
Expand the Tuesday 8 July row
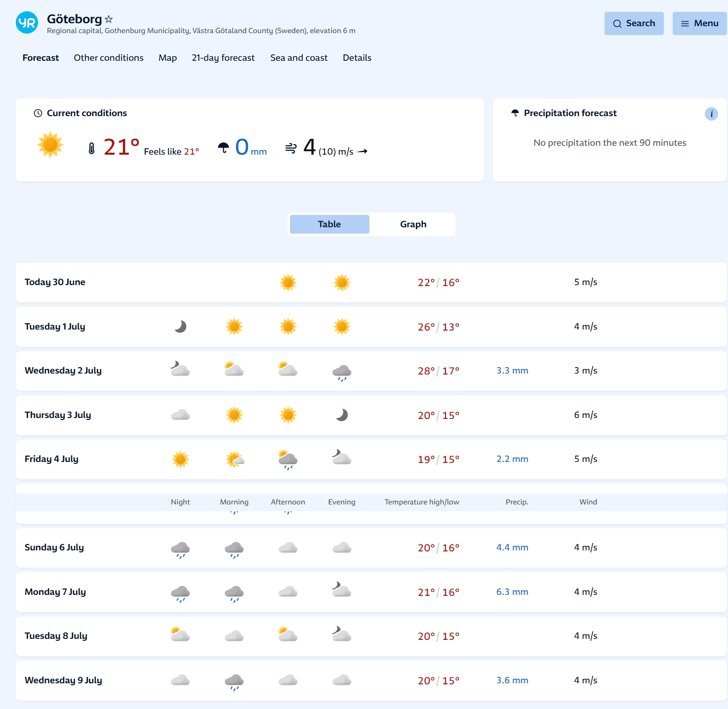(371, 636)
